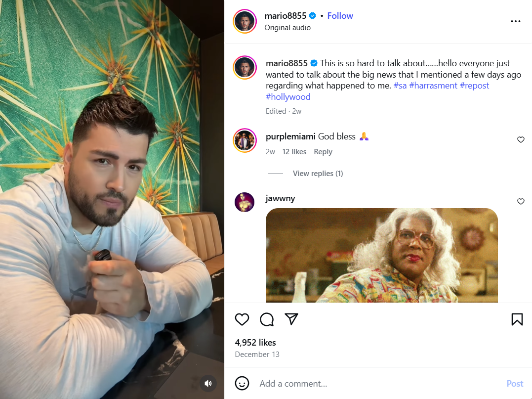Open the comment bubble icon
This screenshot has width=532, height=399.
[267, 319]
